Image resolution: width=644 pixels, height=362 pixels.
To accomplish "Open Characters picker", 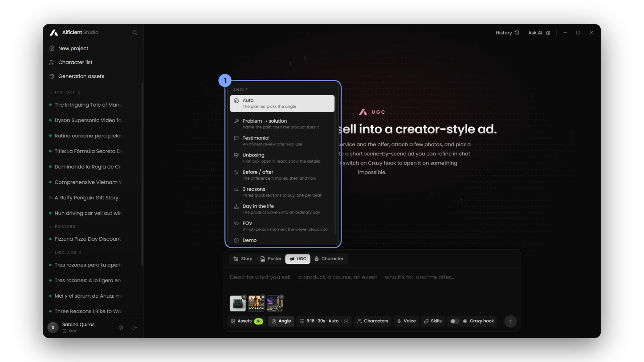I will pos(373,321).
